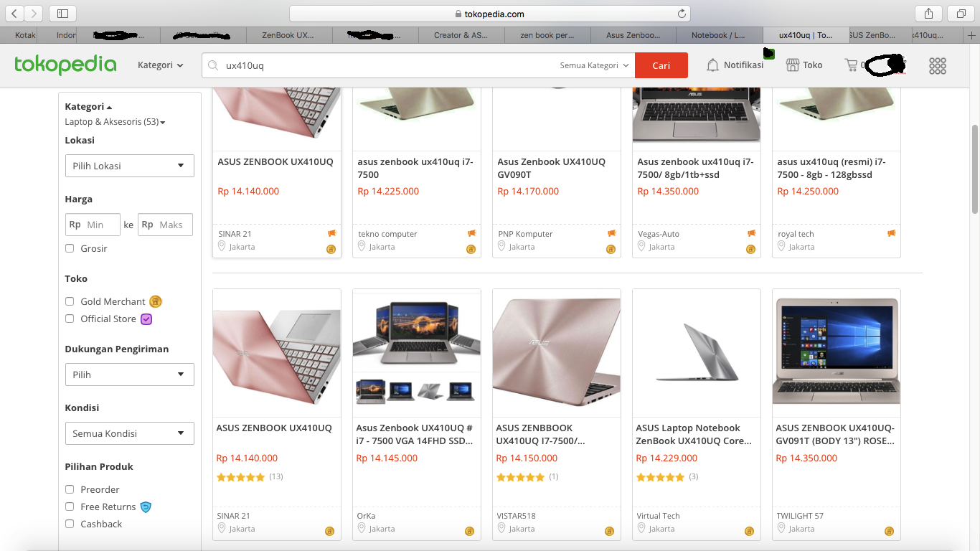Open the Kategori dropdown in header
The height and width of the screenshot is (551, 980).
tap(160, 65)
